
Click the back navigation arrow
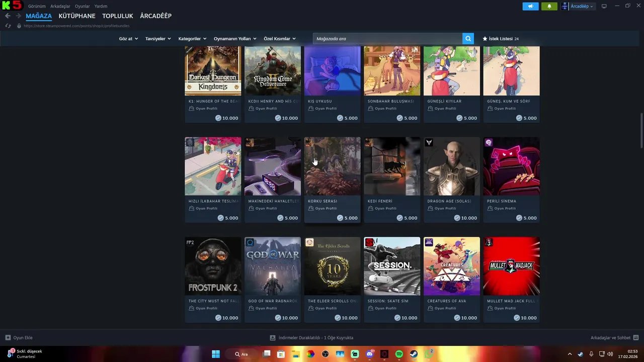coord(8,16)
